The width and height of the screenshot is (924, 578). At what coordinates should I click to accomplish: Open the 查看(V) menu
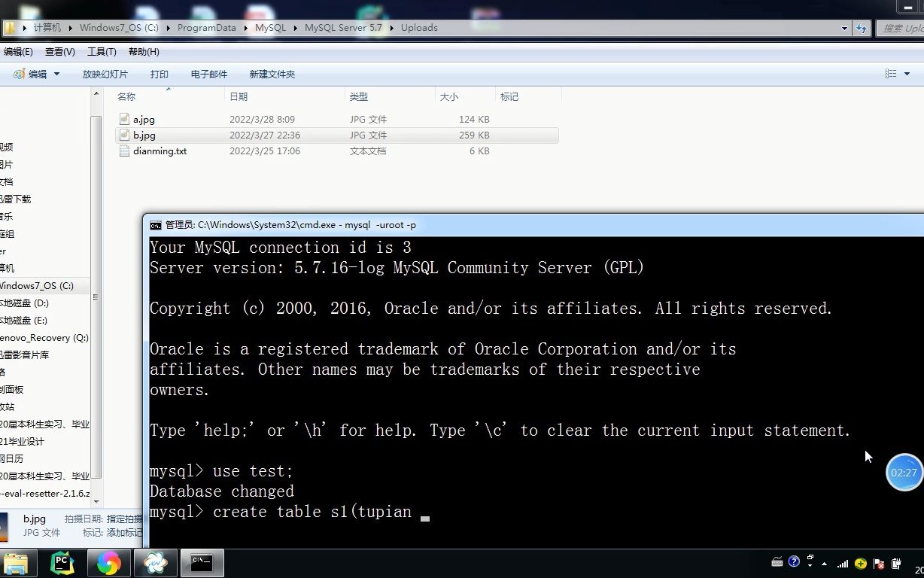tap(60, 52)
